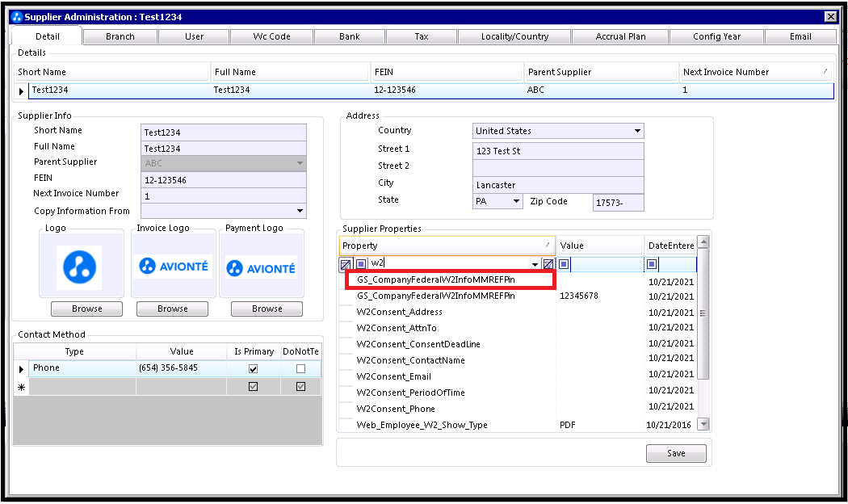Open the Email tab
Screen dimensions: 848x504
point(800,36)
